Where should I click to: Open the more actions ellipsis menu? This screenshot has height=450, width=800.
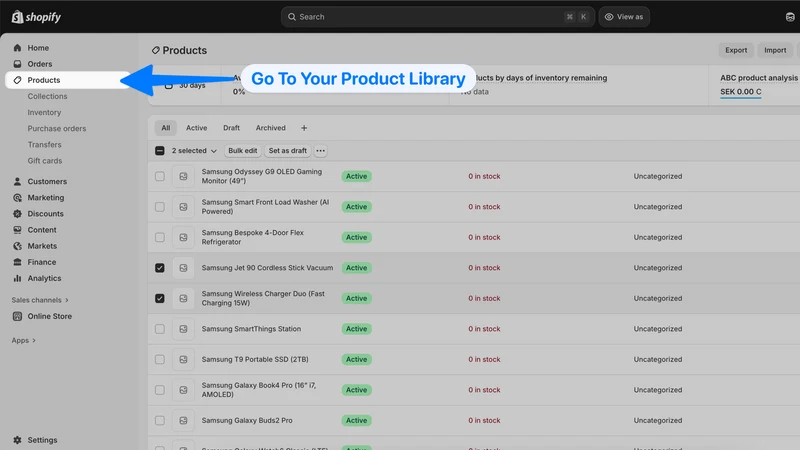pyautogui.click(x=320, y=151)
